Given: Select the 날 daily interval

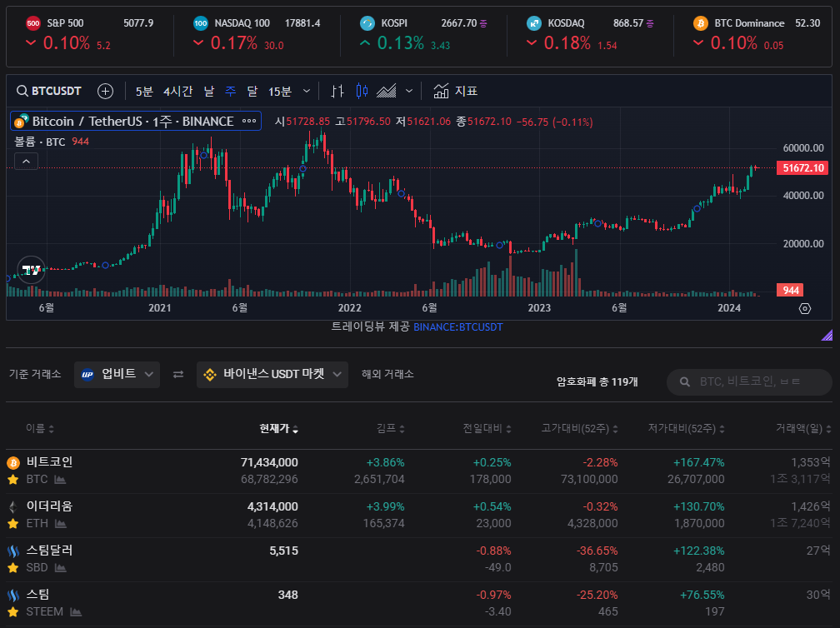Looking at the screenshot, I should tap(209, 91).
